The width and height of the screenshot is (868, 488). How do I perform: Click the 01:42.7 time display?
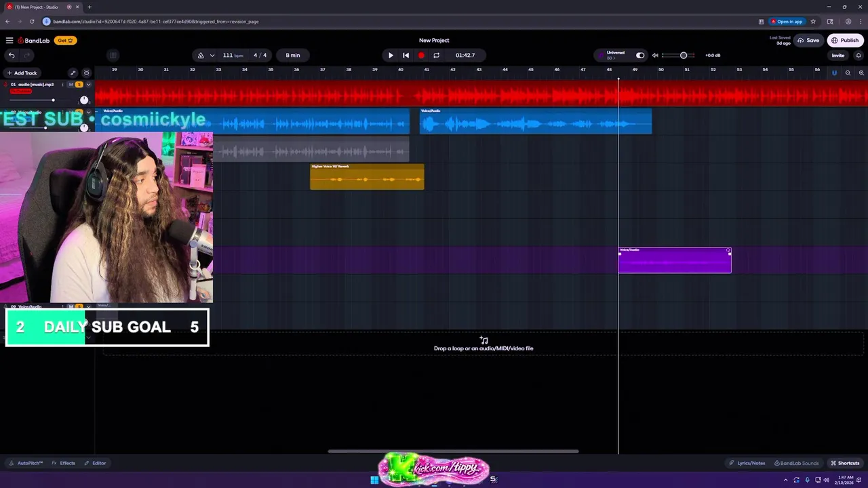coord(465,56)
